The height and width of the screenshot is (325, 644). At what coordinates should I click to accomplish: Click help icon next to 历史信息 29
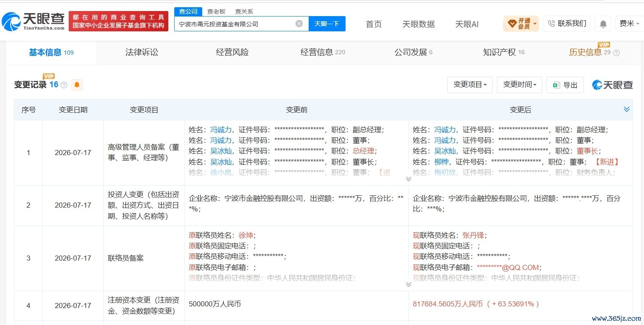[x=616, y=53]
